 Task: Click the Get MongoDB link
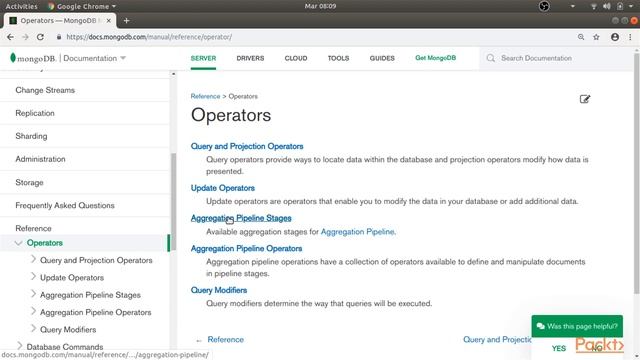[x=436, y=58]
